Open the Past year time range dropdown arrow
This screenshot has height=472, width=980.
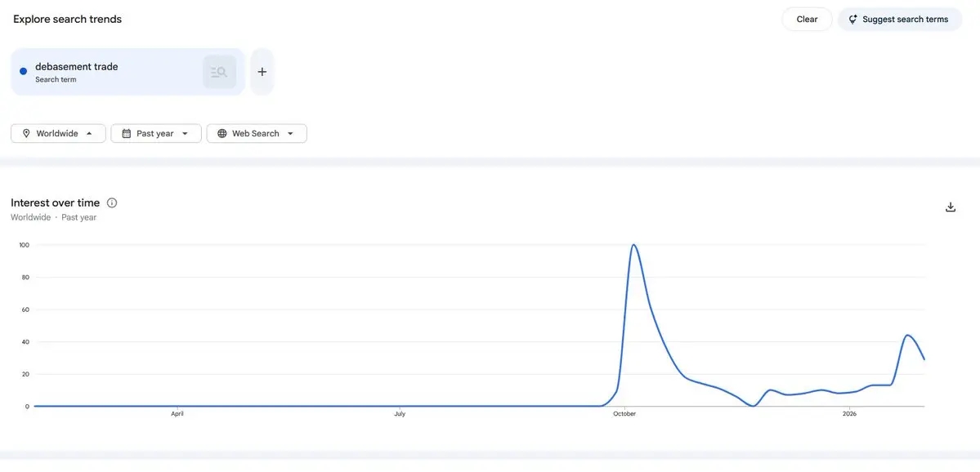tap(186, 133)
